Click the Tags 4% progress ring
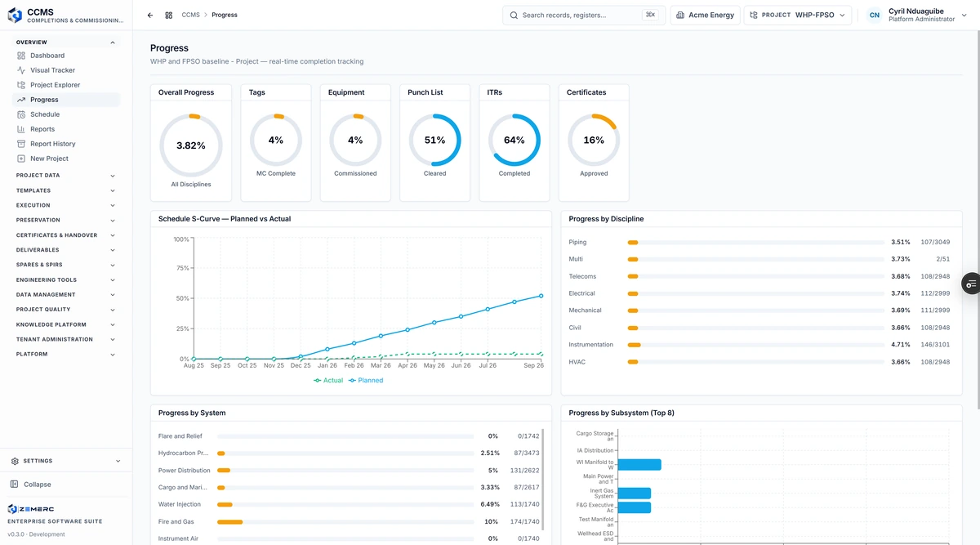Screen dimensions: 980x545 pyautogui.click(x=276, y=140)
